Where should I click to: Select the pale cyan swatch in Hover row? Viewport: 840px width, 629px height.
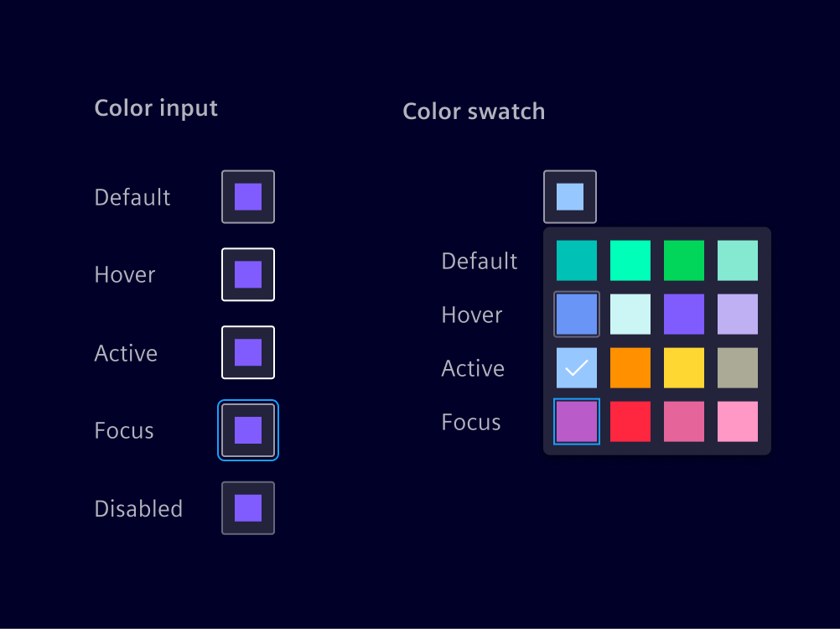pyautogui.click(x=630, y=314)
